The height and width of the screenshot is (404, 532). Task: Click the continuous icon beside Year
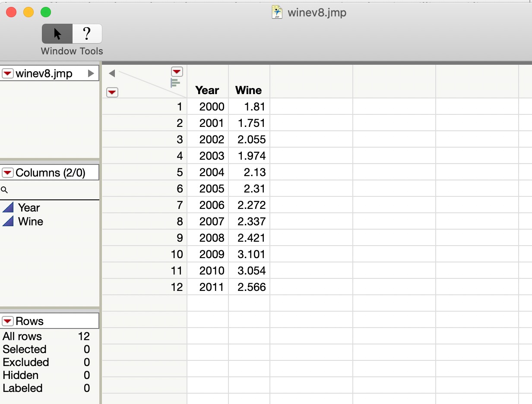[8, 207]
